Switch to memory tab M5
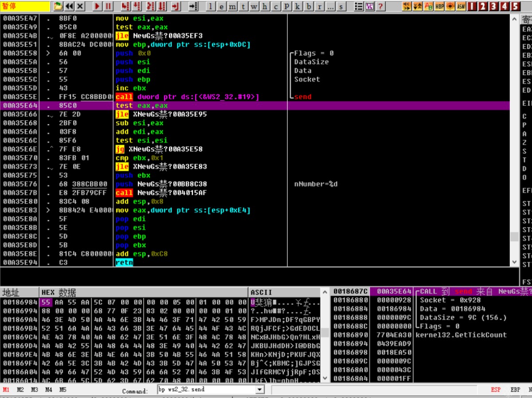The image size is (532, 398). point(63,390)
